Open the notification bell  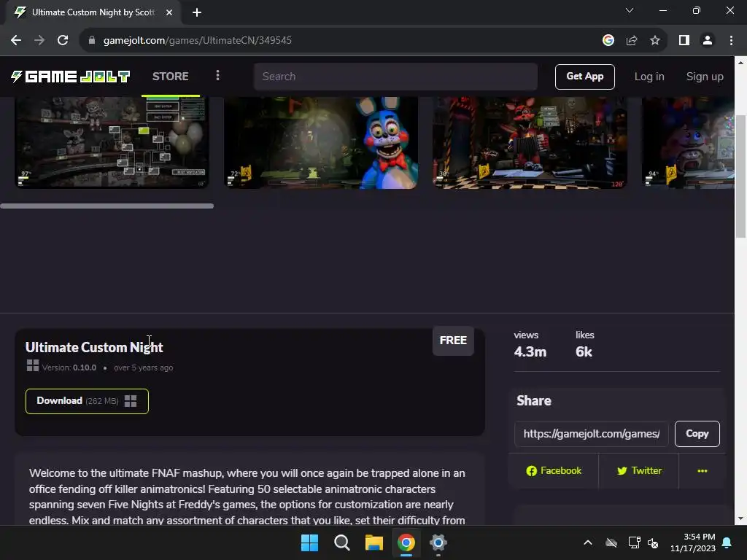tap(727, 542)
